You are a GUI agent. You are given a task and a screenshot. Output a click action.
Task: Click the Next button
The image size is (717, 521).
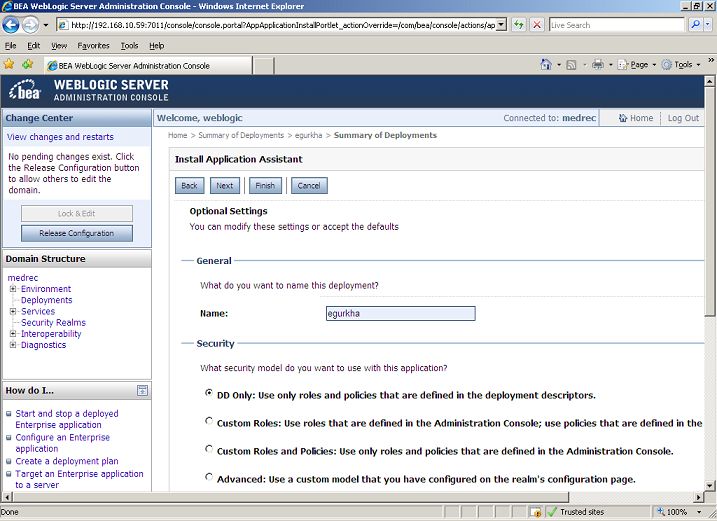[225, 186]
